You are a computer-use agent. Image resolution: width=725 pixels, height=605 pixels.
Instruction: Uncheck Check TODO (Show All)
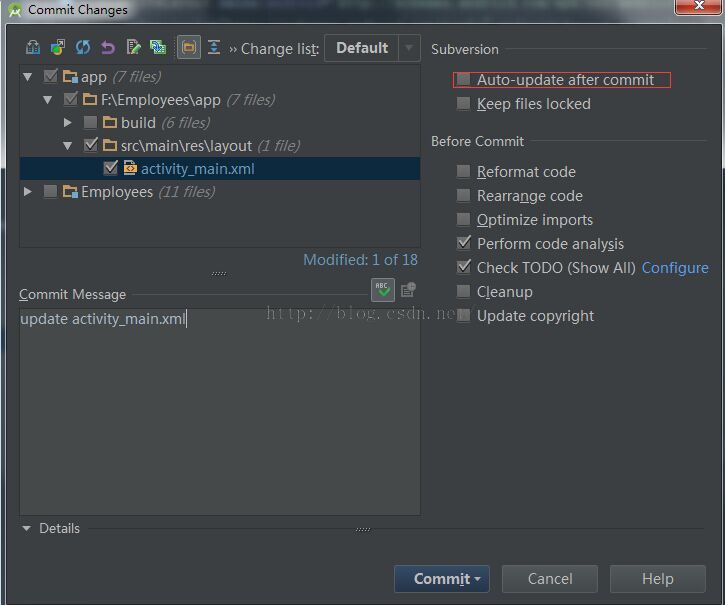463,267
